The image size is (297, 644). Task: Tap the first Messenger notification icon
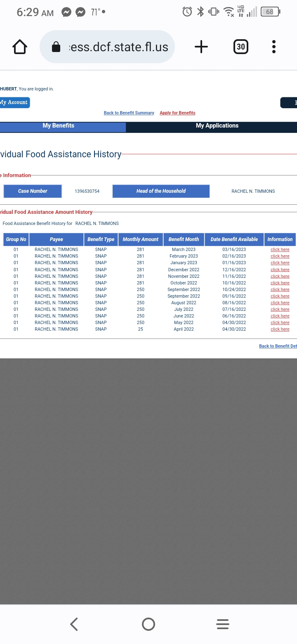coord(66,12)
